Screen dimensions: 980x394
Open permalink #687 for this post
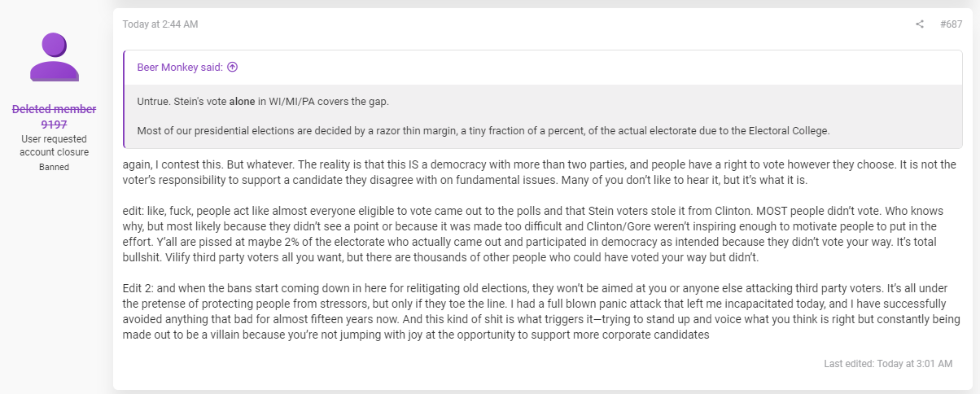[x=951, y=24]
